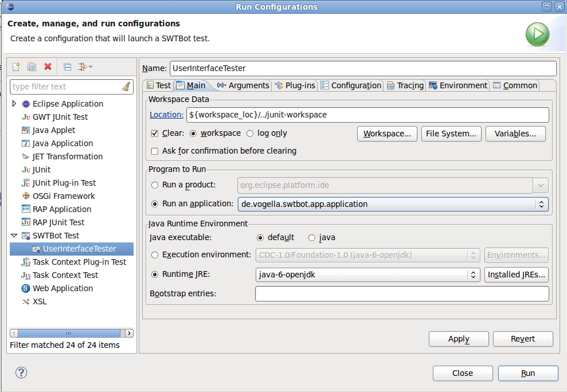This screenshot has width=567, height=392.
Task: Click the RAP JUnit Test icon
Action: click(x=26, y=222)
